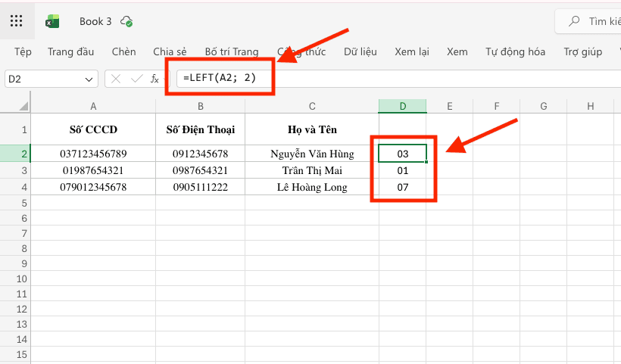Select the Họ và Tên header cell
The width and height of the screenshot is (621, 364).
(312, 129)
